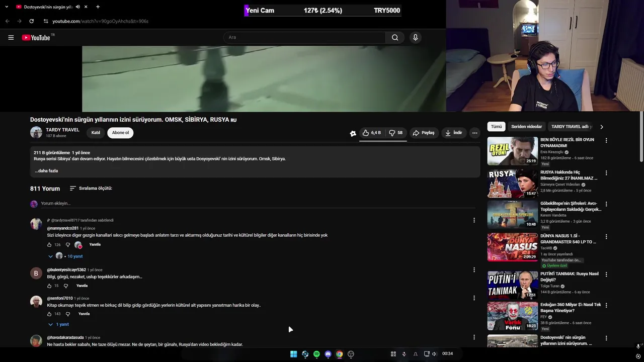Reply to @bulentyesilcayr5362 with Yanıtla
The height and width of the screenshot is (362, 644).
coord(82,286)
